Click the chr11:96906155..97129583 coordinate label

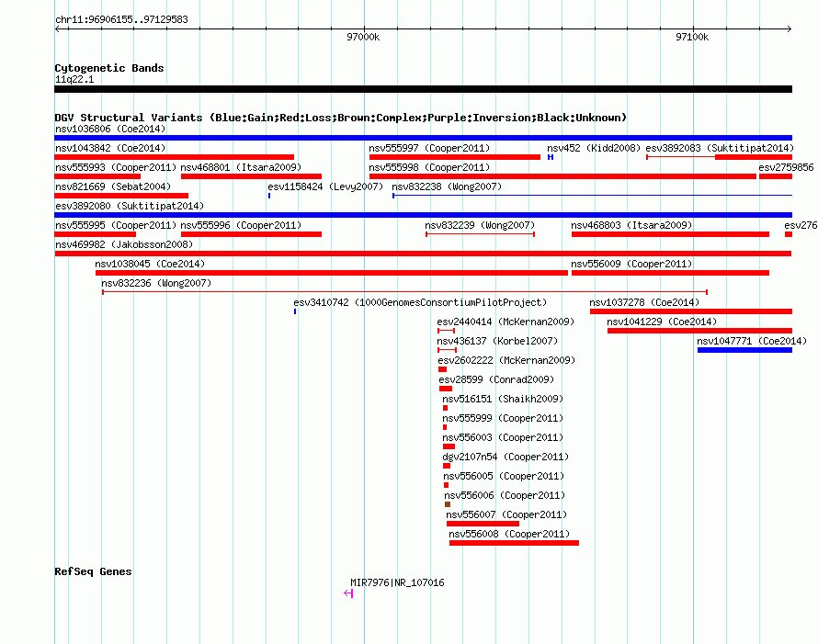[x=121, y=19]
